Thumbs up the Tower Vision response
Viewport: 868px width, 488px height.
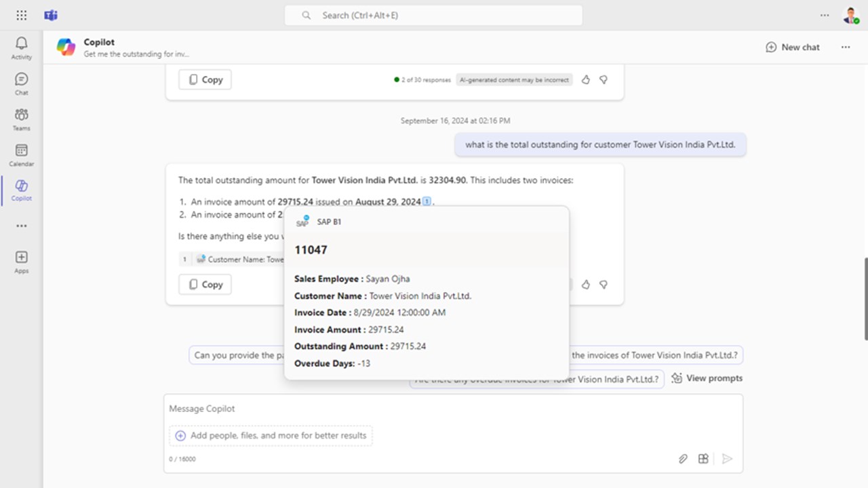point(585,285)
